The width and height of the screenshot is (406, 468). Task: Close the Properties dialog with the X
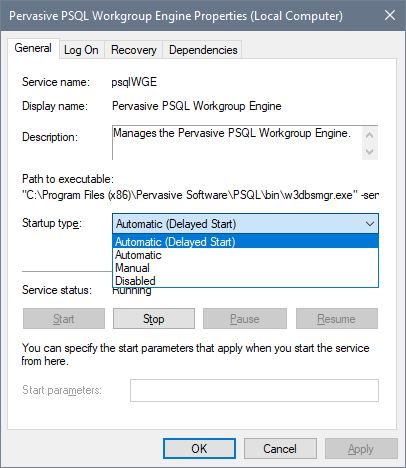(x=390, y=15)
